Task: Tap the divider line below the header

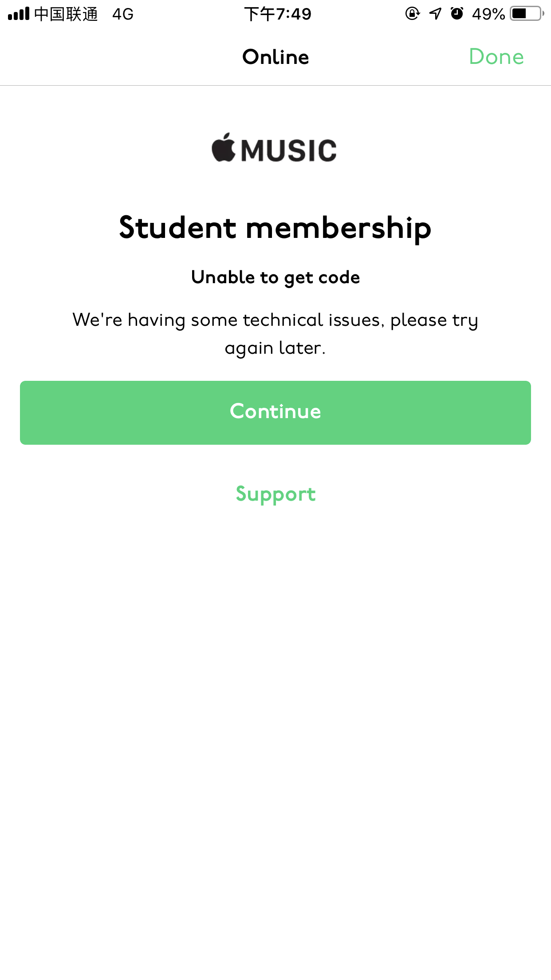Action: pyautogui.click(x=275, y=85)
